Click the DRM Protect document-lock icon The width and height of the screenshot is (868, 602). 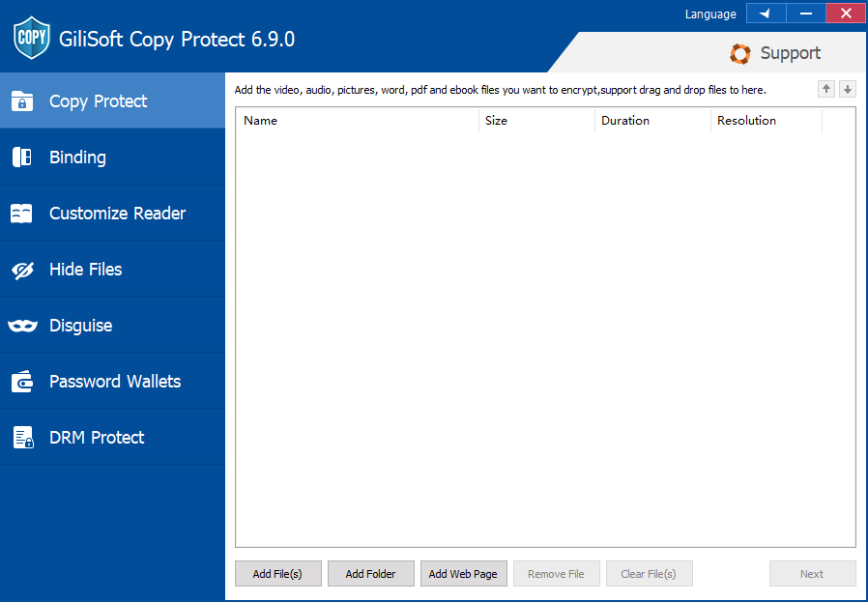point(23,437)
